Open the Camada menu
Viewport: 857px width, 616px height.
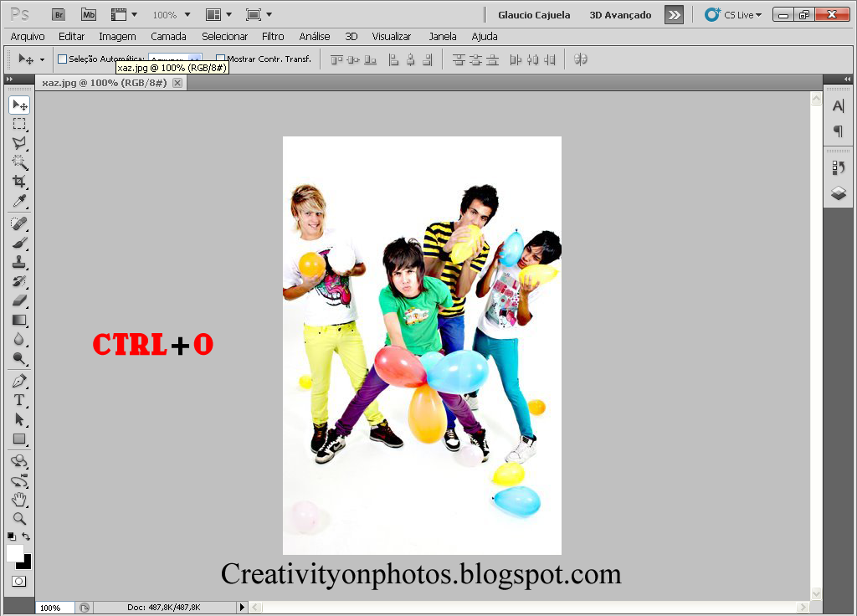(168, 37)
